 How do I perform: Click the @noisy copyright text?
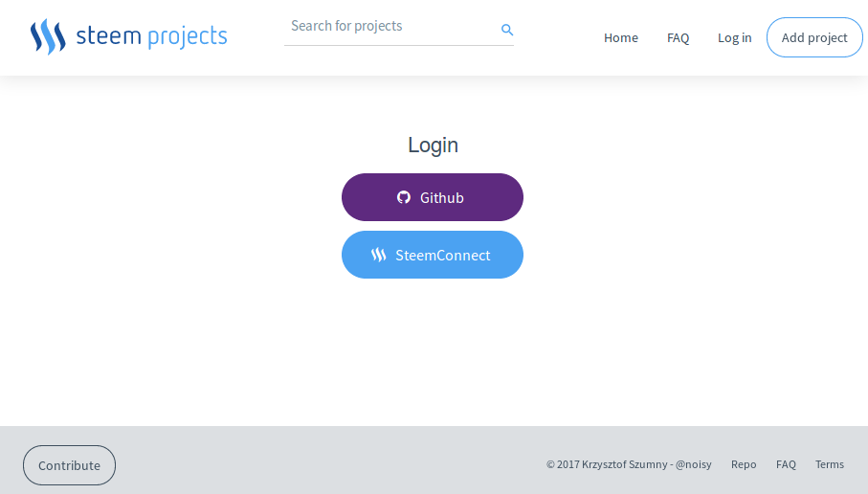pyautogui.click(x=629, y=464)
